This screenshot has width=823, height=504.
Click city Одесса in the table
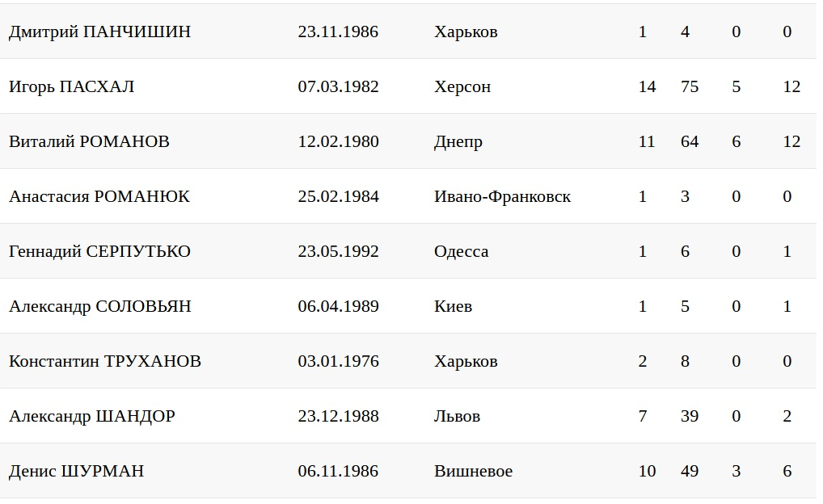(x=461, y=252)
